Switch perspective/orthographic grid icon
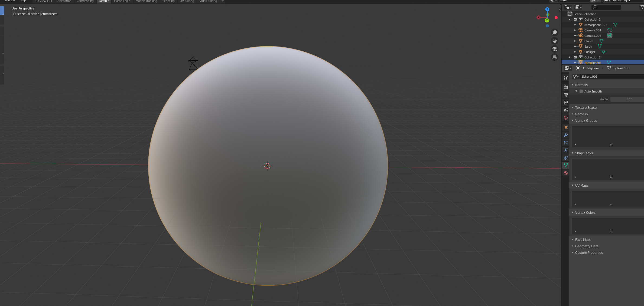The width and height of the screenshot is (644, 306). 555,57
